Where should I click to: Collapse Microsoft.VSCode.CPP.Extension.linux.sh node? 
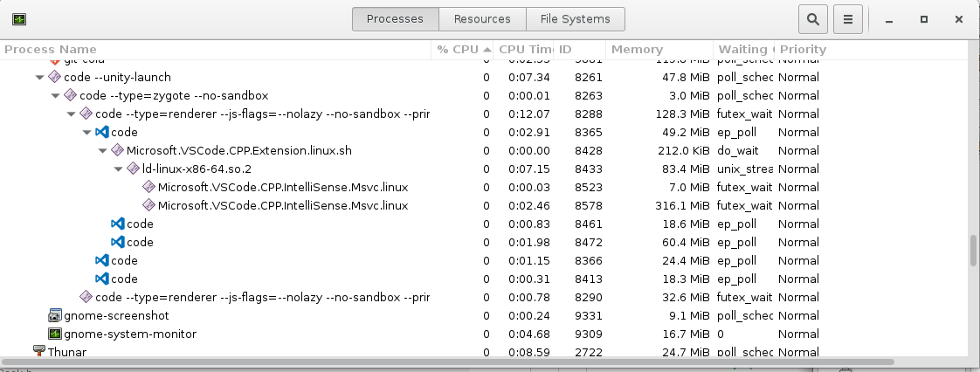(102, 151)
